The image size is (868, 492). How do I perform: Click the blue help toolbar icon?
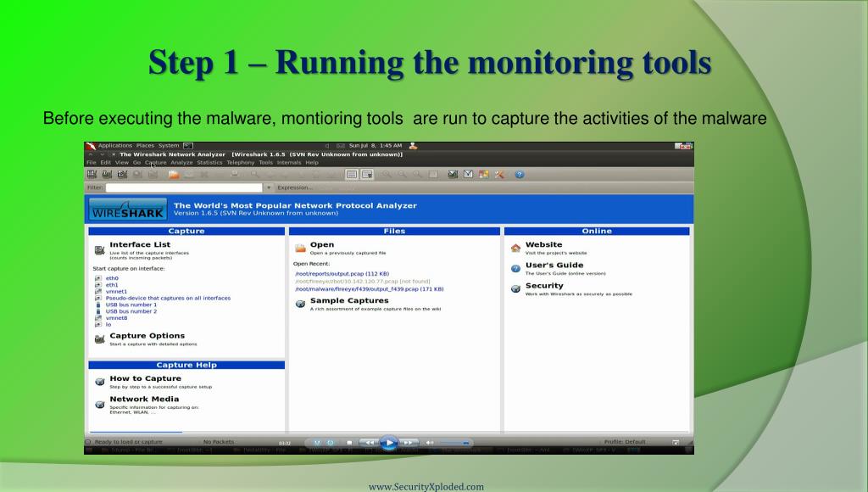pos(520,174)
